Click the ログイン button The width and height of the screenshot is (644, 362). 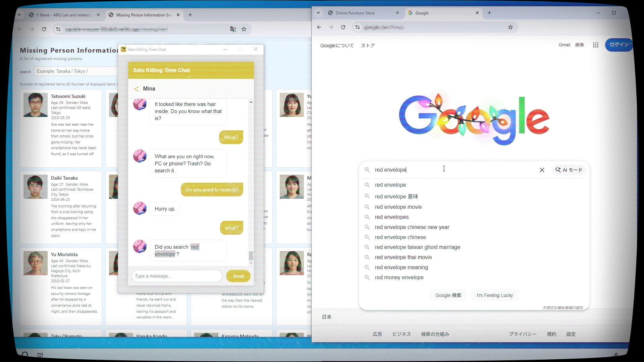(x=619, y=45)
